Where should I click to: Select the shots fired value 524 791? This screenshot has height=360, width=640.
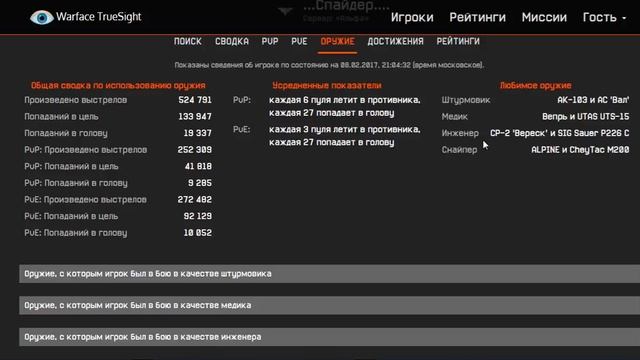click(195, 100)
